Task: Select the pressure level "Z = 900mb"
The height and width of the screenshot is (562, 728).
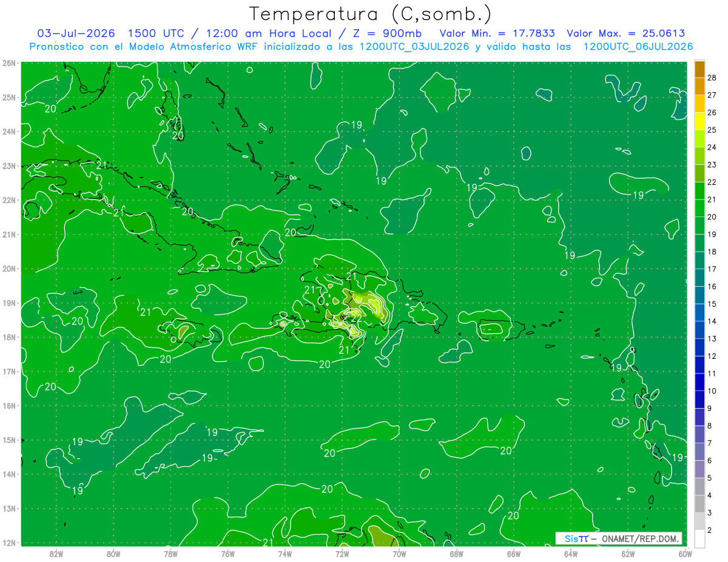Action: pyautogui.click(x=387, y=34)
